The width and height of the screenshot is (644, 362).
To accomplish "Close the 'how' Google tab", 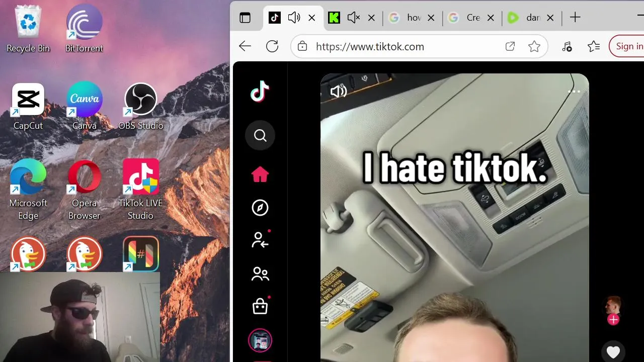I will [431, 18].
